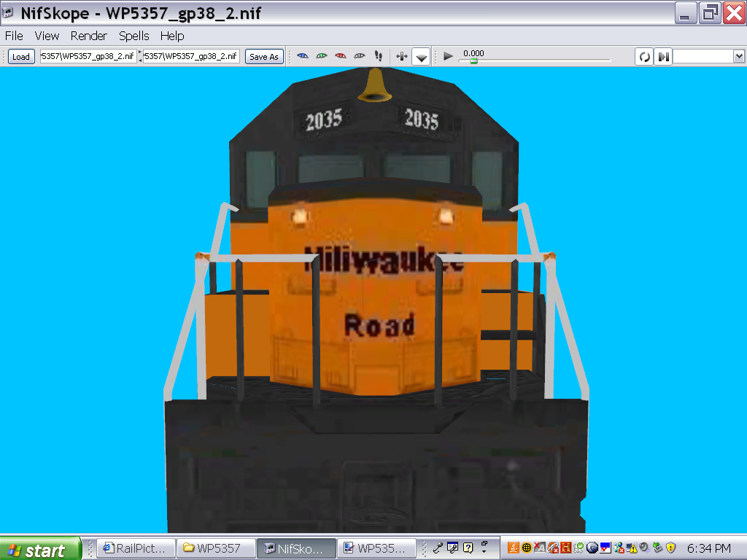Click the Messenger people tray icon

tap(619, 548)
